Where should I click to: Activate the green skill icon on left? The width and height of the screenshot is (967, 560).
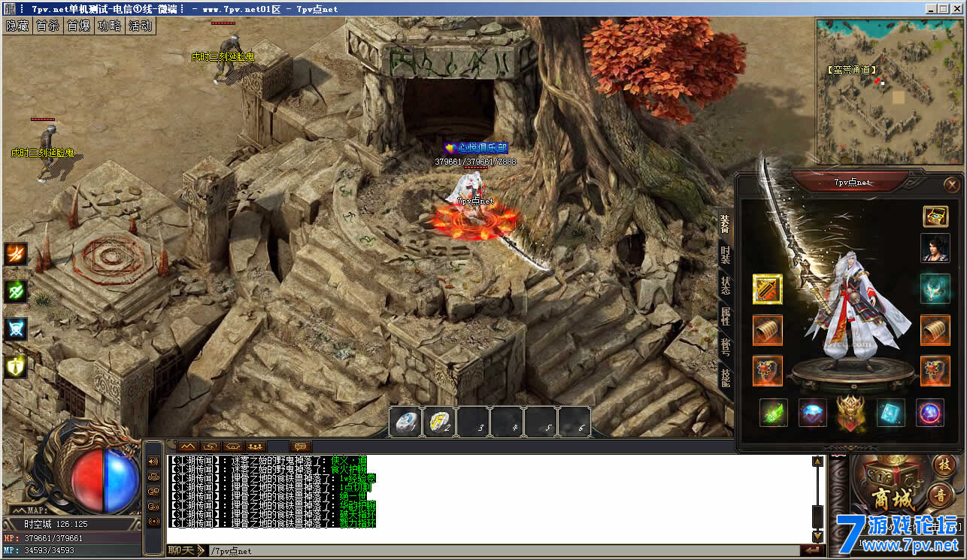coord(15,292)
